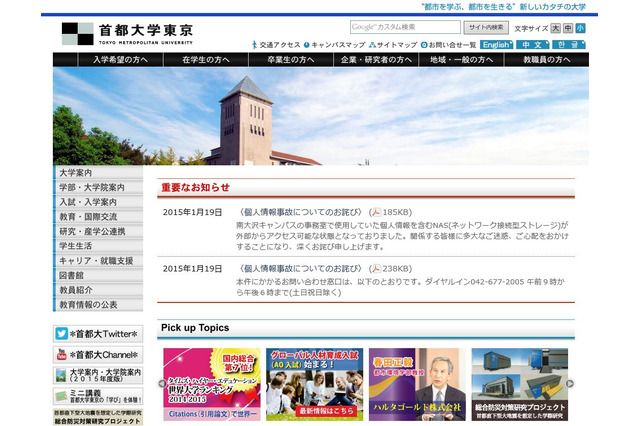Open first 個人情報事故についてのお詫び notice link
The image size is (640, 426).
click(x=300, y=212)
